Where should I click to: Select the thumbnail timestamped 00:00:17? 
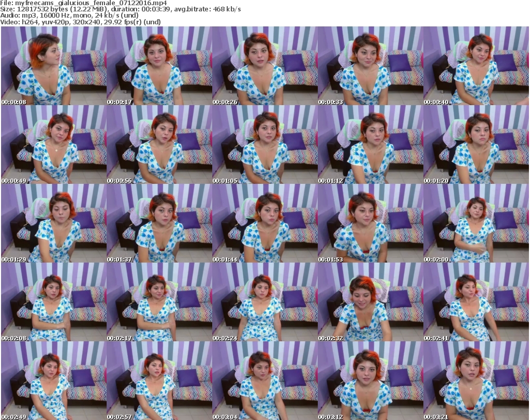pyautogui.click(x=159, y=66)
